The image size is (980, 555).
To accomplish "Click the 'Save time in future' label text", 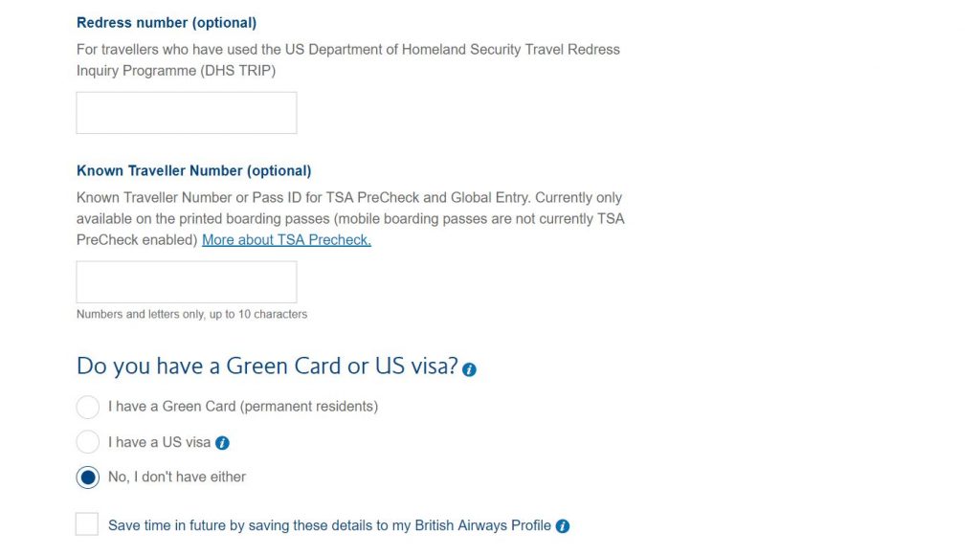I will [329, 525].
